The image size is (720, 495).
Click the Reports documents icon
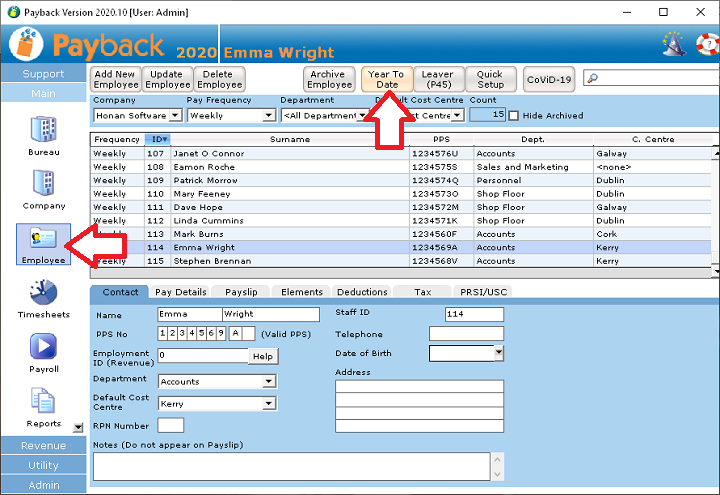tap(43, 401)
